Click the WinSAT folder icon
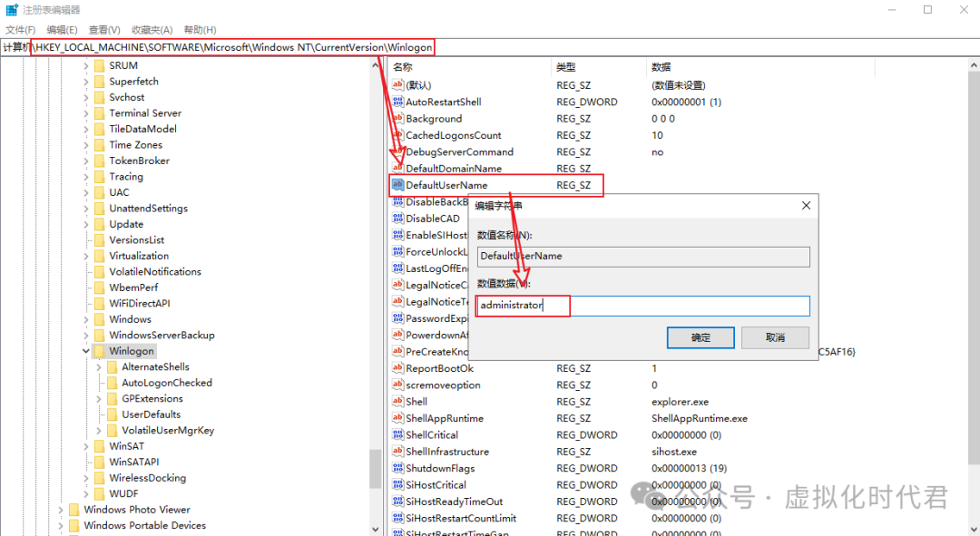980x536 pixels. coord(99,446)
